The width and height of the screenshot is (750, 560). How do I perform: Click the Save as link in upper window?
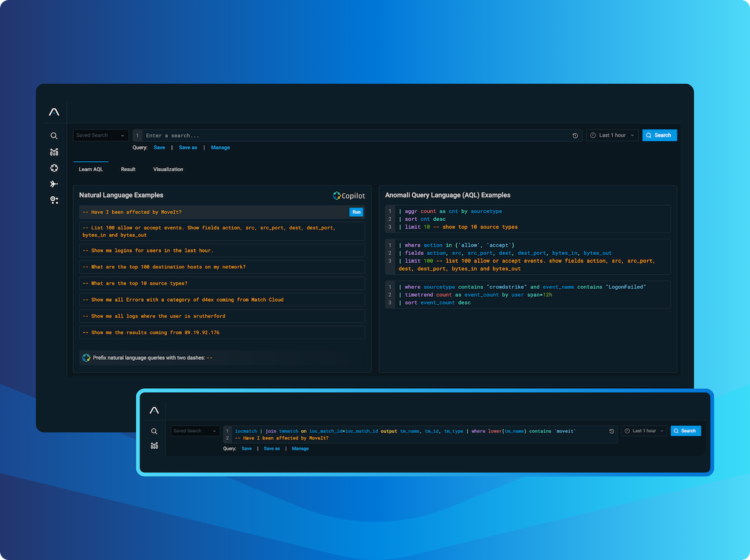[188, 147]
